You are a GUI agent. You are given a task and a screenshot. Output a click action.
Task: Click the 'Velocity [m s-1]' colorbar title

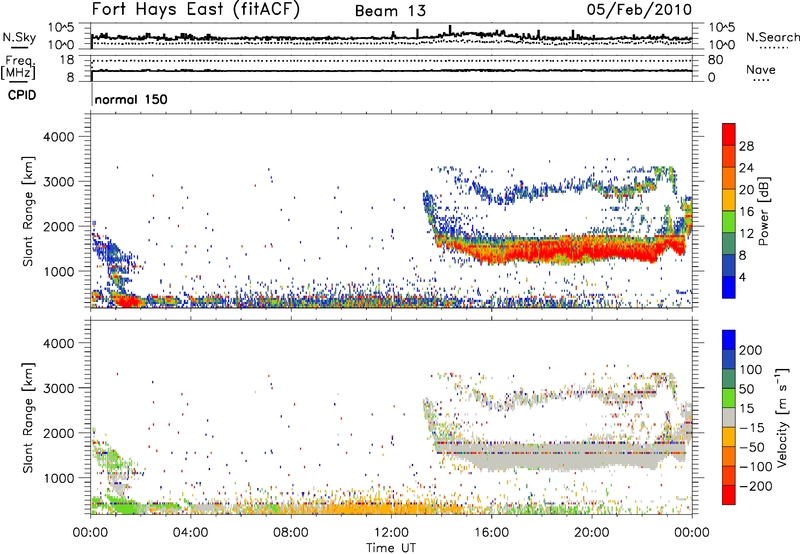pyautogui.click(x=782, y=418)
